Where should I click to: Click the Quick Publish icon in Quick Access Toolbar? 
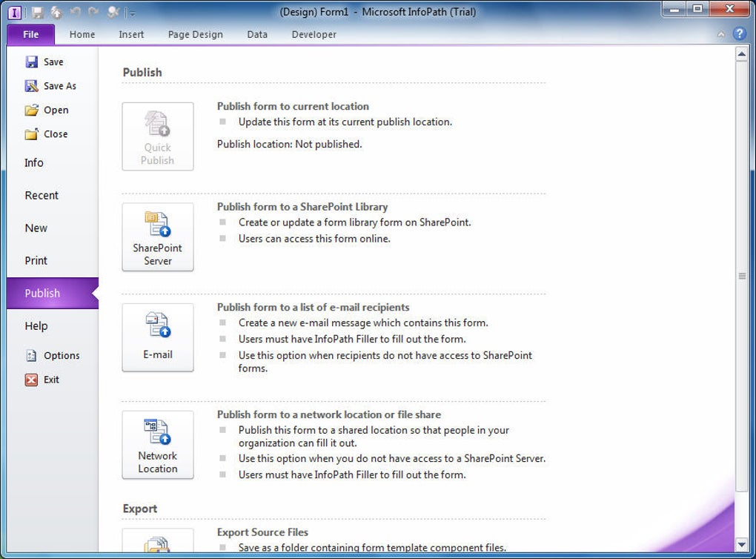pos(56,13)
